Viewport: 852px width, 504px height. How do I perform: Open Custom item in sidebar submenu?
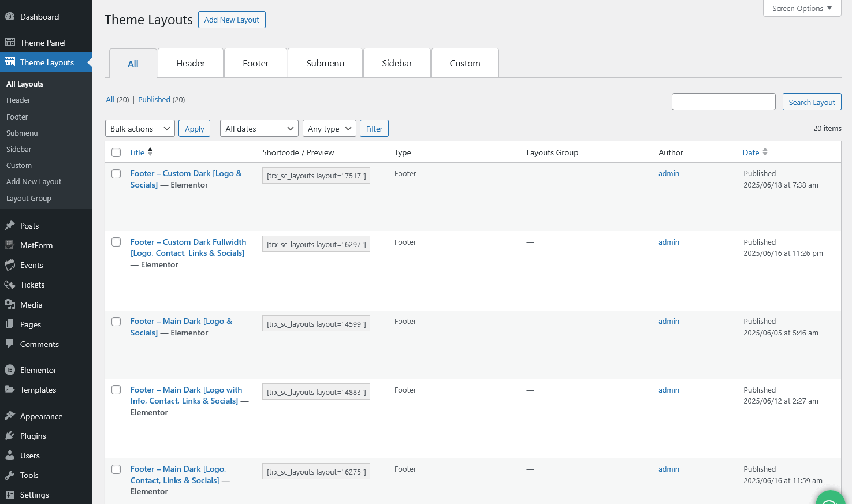pos(19,165)
